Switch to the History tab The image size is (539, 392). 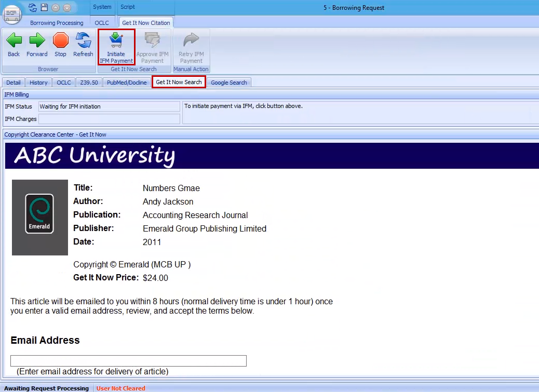point(38,82)
